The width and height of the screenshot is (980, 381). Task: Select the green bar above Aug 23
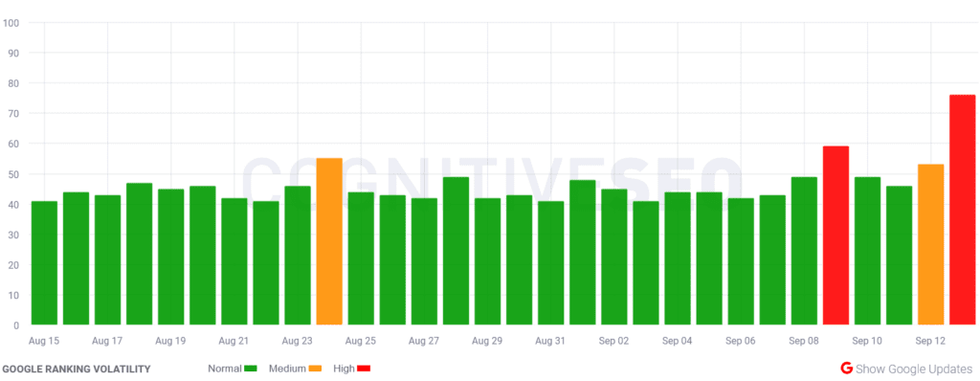[x=298, y=256]
